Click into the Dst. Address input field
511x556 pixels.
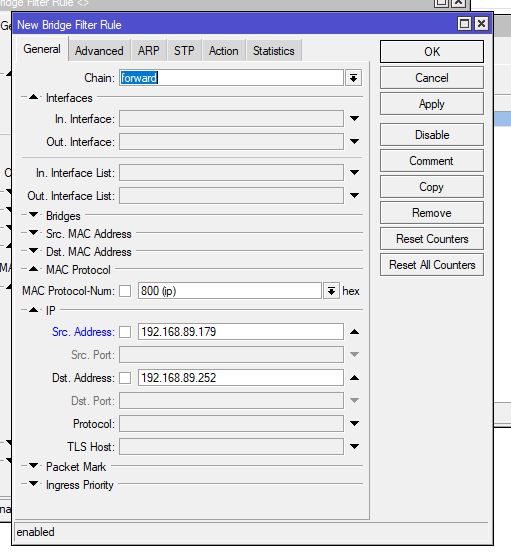240,378
